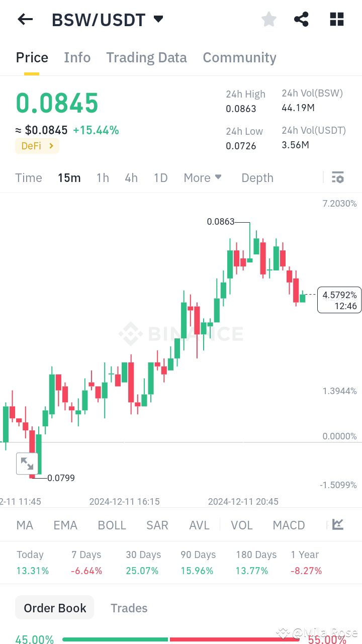Viewport: 362px width, 644px height.
Task: Expand the chart to fullscreen mode
Action: (28, 464)
